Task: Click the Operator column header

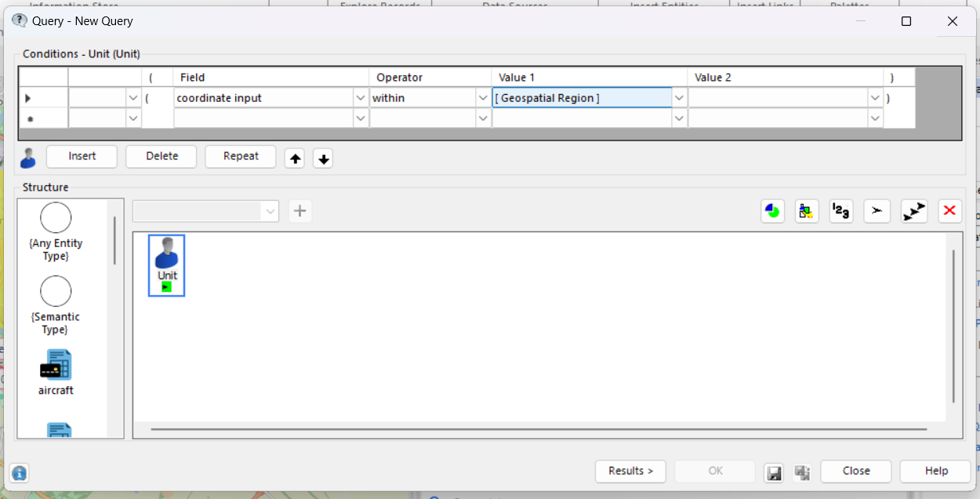Action: coord(430,78)
